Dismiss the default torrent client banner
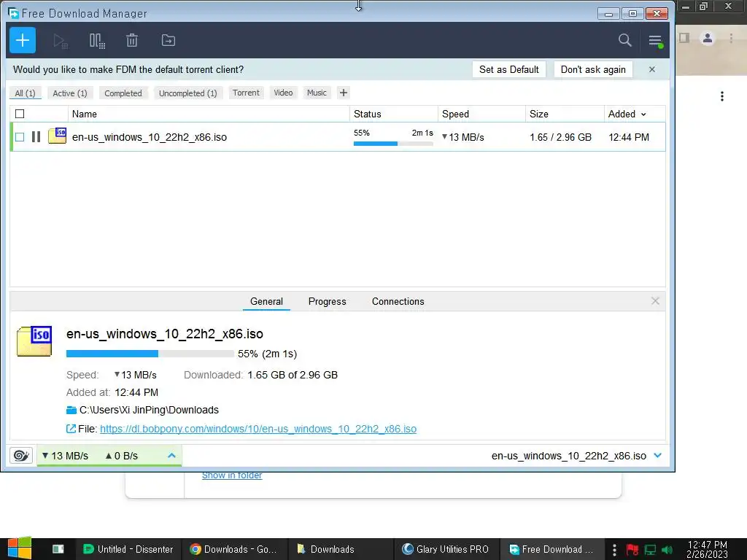Viewport: 747px width, 560px height. (x=651, y=69)
